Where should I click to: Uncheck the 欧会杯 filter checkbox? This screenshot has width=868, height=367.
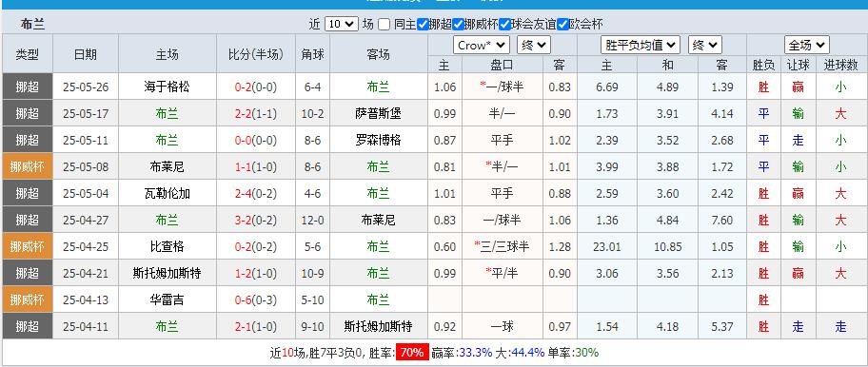click(562, 25)
